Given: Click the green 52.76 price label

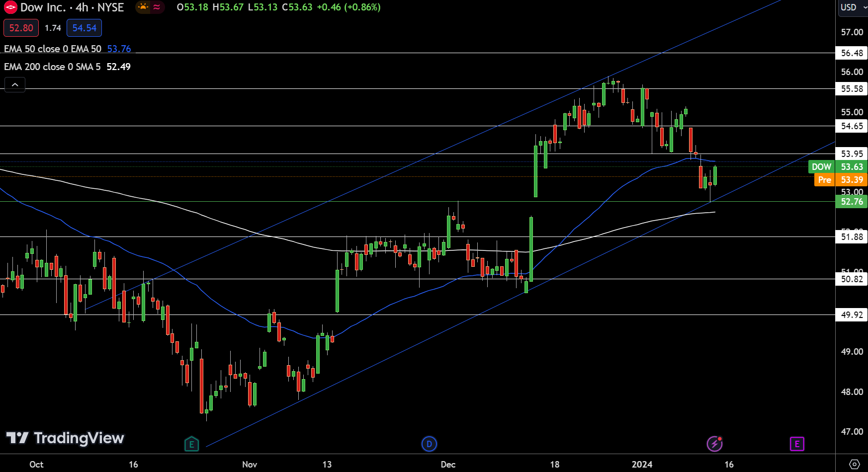Looking at the screenshot, I should click(x=852, y=202).
